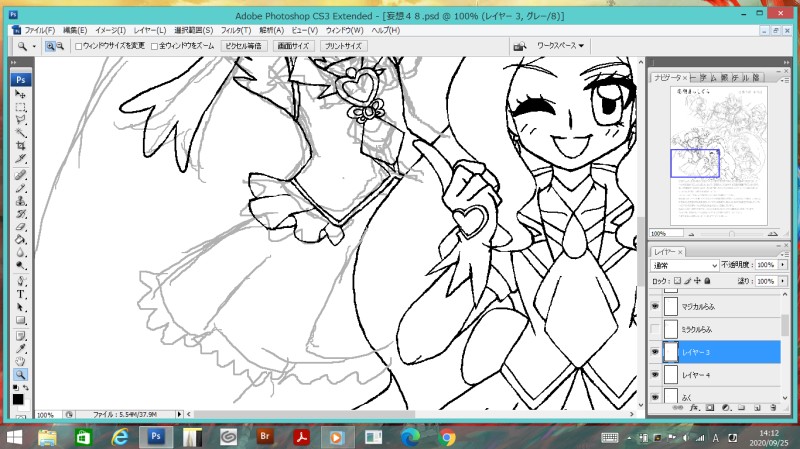Select the Eyedropper tool
The width and height of the screenshot is (800, 449).
coord(20,349)
